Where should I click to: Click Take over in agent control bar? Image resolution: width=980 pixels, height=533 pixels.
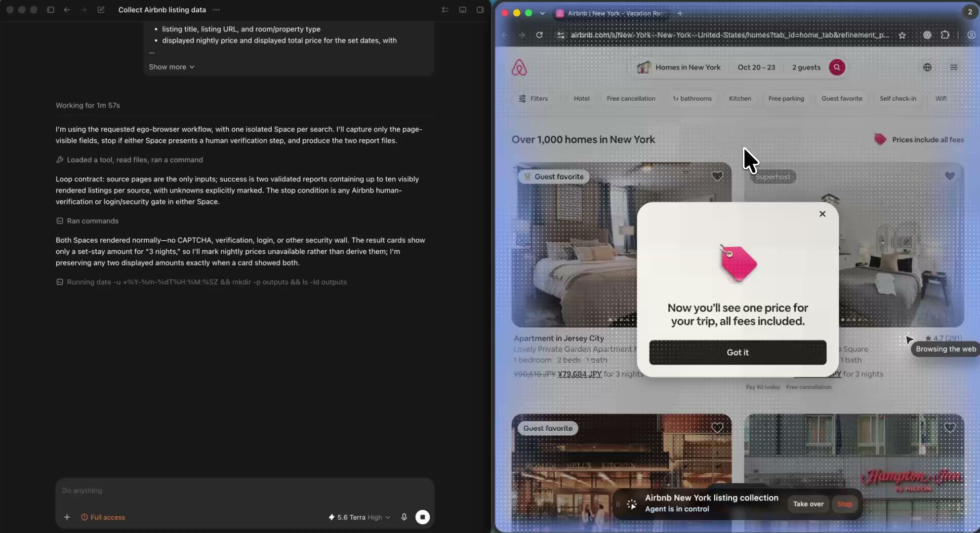click(808, 504)
